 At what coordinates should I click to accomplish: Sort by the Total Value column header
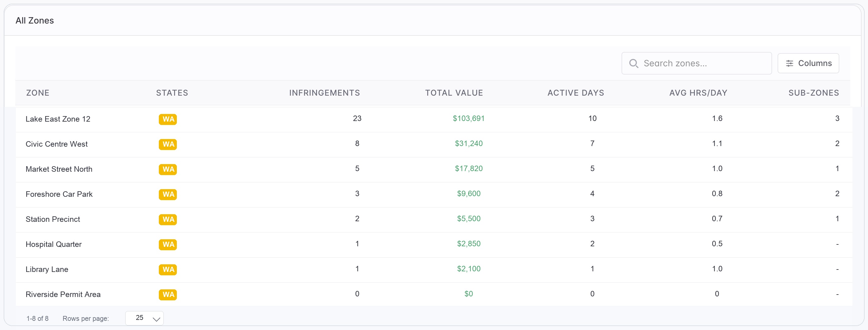[x=454, y=93]
